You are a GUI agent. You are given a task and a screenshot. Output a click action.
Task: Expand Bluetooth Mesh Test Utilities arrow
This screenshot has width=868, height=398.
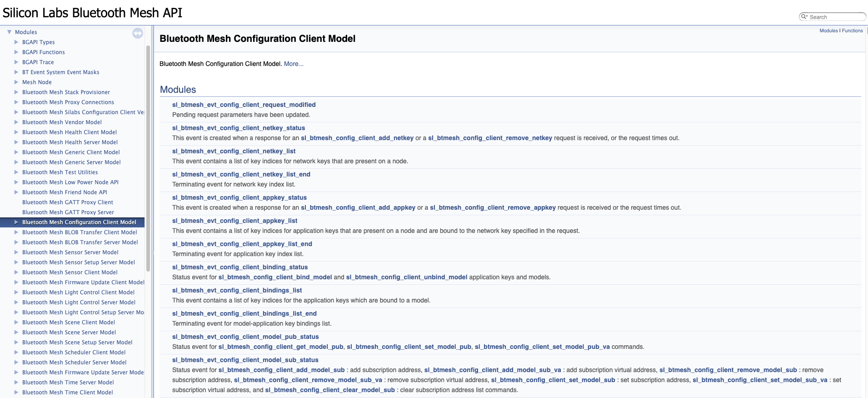click(x=16, y=172)
